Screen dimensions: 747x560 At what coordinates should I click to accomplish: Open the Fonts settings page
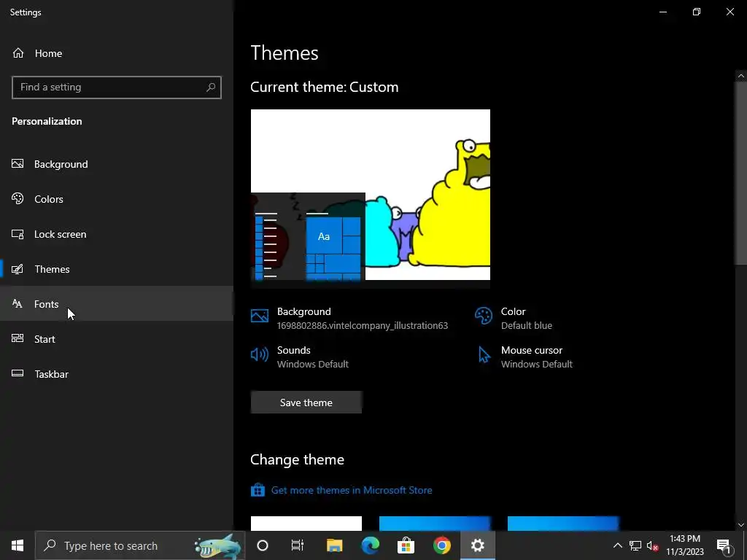point(117,304)
